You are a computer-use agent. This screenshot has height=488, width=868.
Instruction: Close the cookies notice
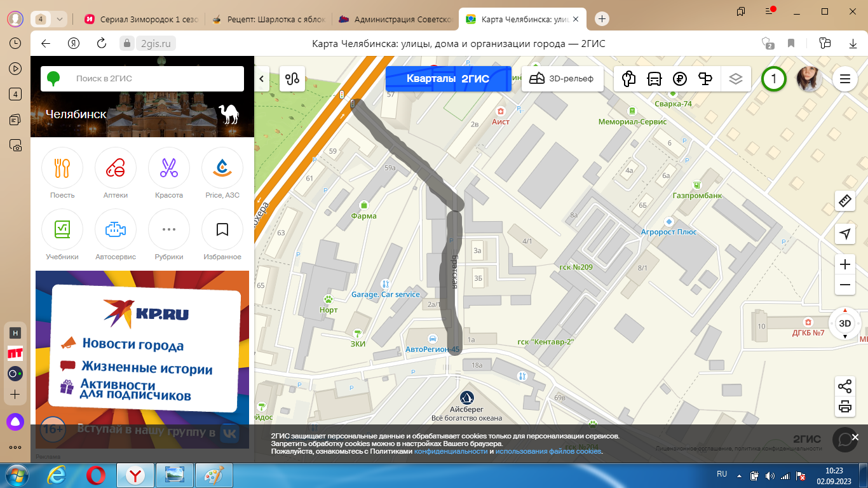click(x=855, y=437)
